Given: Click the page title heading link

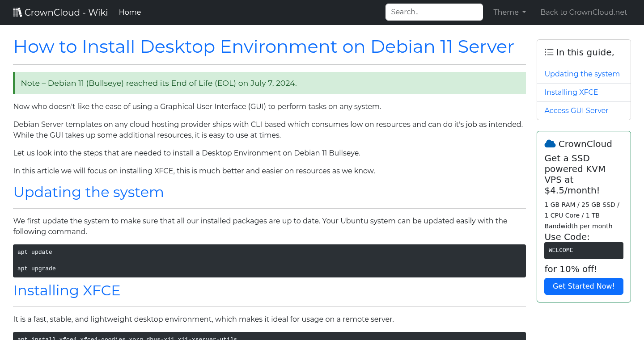Looking at the screenshot, I should [264, 46].
